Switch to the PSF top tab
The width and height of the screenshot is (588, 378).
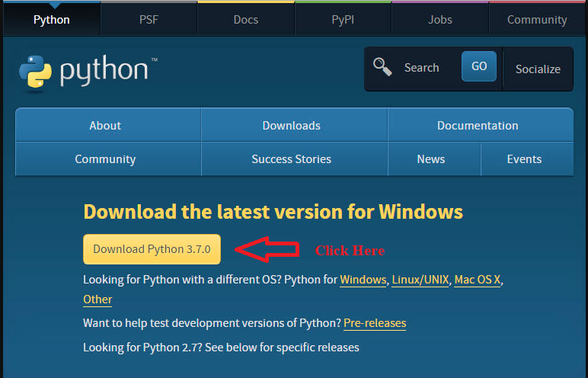(149, 20)
